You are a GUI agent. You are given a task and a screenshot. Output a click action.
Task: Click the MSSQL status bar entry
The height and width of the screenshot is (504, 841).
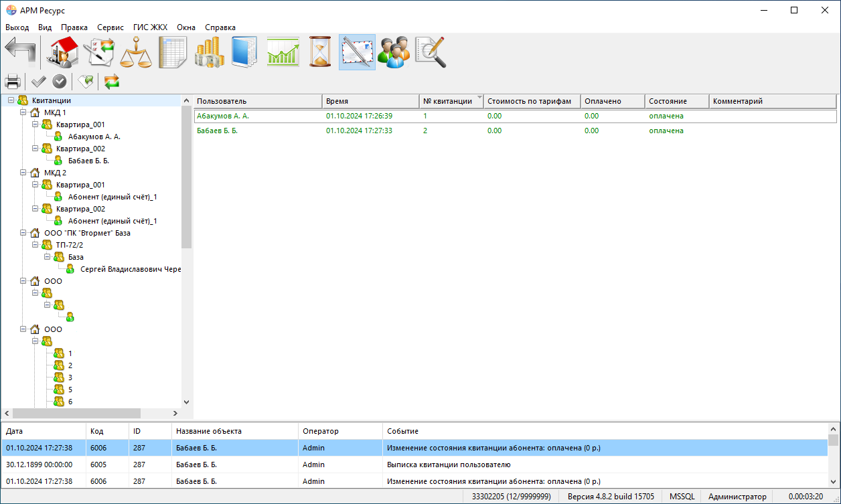[682, 497]
